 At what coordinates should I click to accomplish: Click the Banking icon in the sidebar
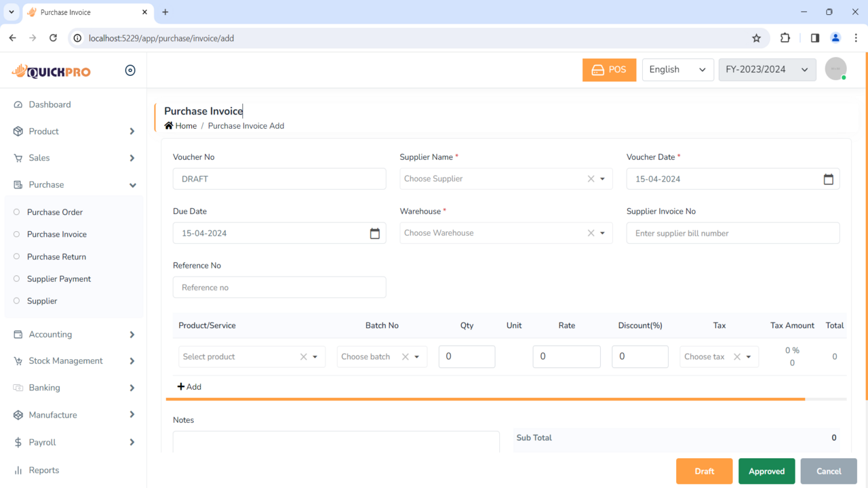(x=20, y=388)
